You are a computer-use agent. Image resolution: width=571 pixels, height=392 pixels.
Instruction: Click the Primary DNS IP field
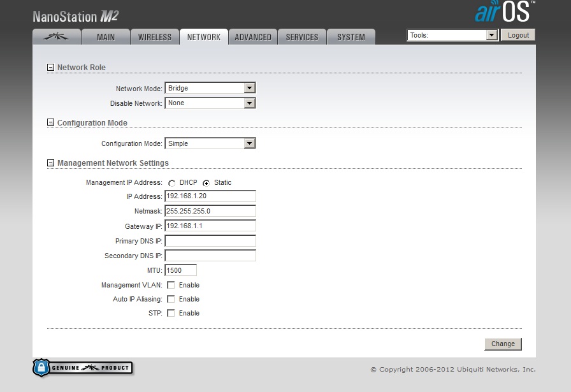pos(210,241)
